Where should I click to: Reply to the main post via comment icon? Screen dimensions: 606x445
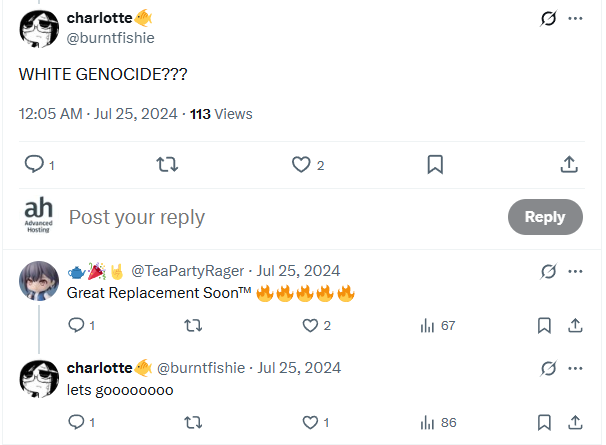coord(33,164)
